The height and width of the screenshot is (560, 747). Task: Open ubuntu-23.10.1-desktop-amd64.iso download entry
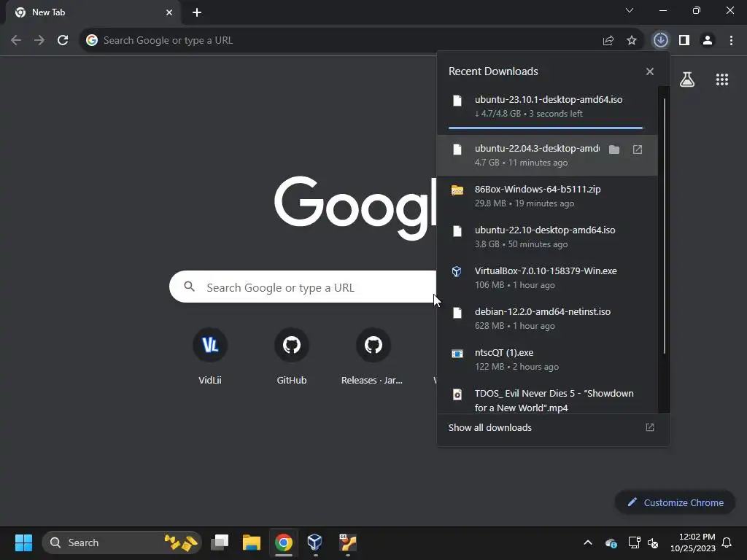547,106
